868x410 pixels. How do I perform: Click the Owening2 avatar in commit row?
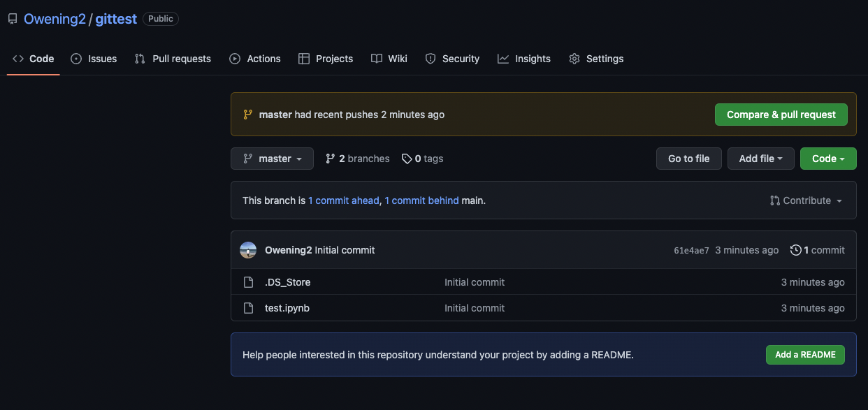click(x=248, y=250)
